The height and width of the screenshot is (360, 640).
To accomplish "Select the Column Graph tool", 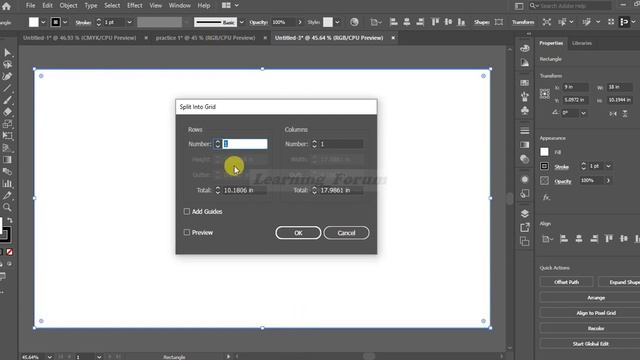I will pyautogui.click(x=7, y=184).
